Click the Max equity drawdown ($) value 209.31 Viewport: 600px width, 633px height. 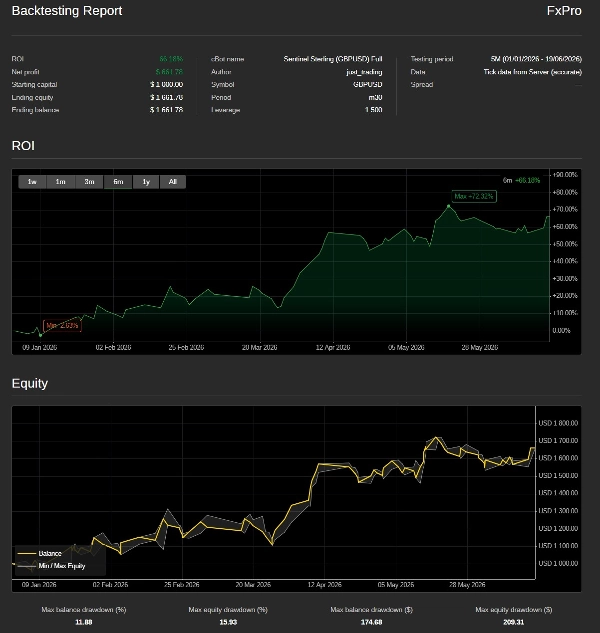[514, 622]
